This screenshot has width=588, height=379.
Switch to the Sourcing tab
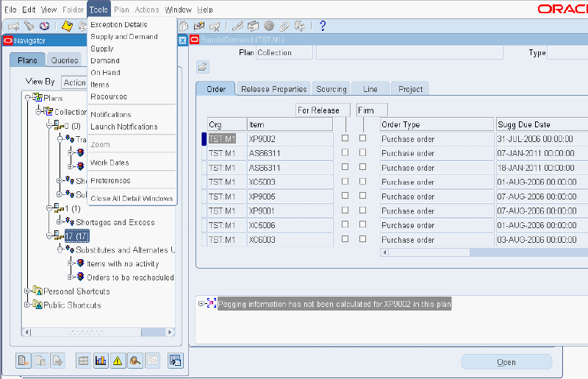(331, 89)
